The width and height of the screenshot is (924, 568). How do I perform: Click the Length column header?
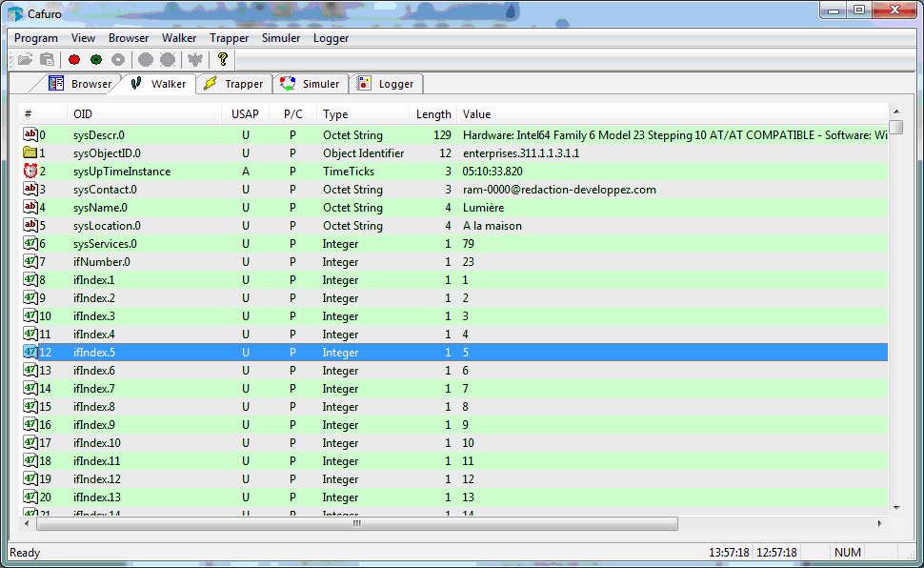[x=433, y=114]
